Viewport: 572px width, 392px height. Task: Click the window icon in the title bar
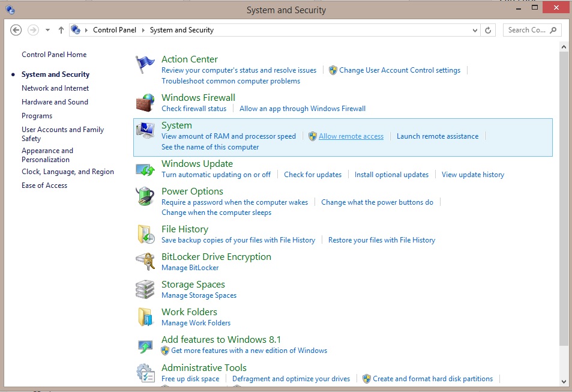click(x=10, y=10)
